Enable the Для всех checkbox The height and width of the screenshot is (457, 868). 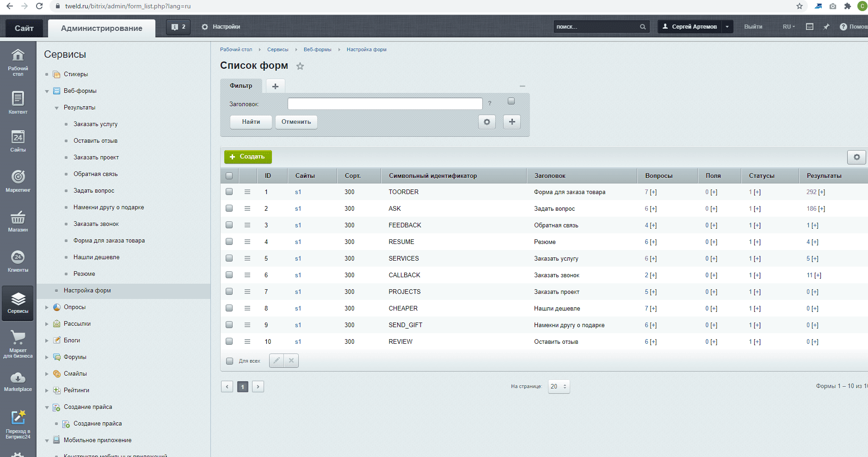(229, 361)
